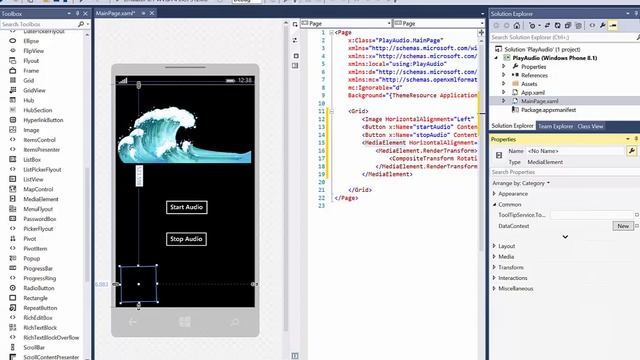Expand the Transform property category
The image size is (640, 360).
tap(494, 267)
